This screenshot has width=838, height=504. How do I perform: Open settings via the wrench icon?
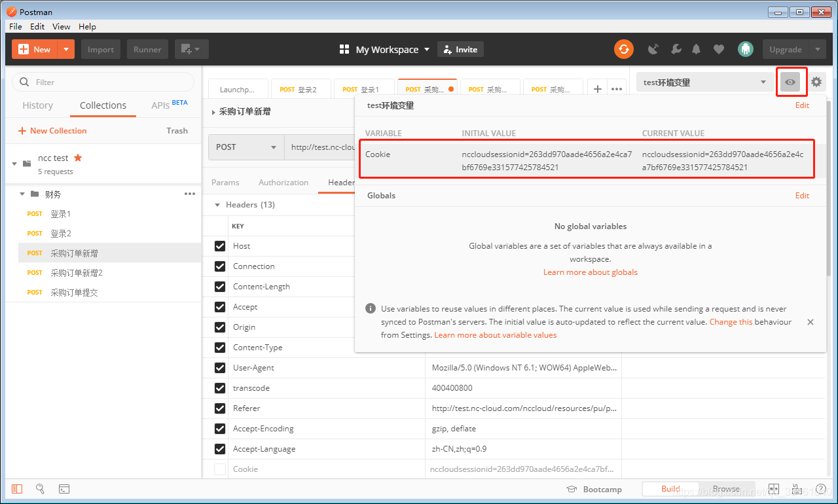pos(676,49)
